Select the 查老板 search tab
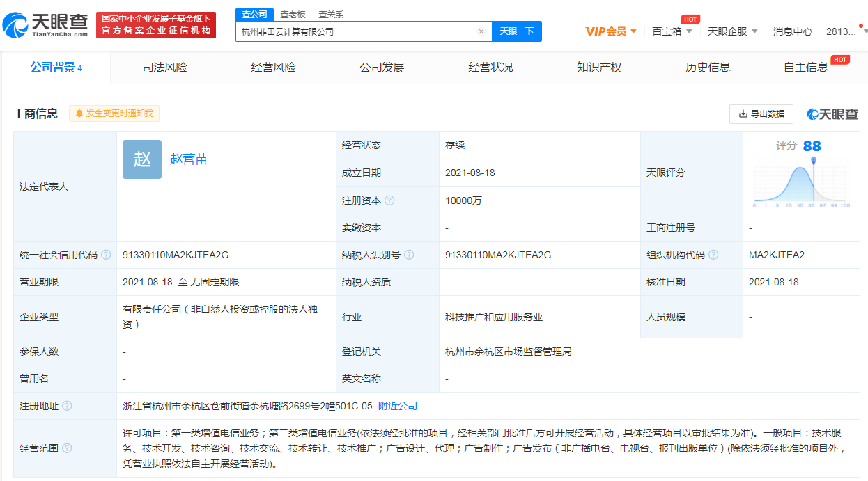 pyautogui.click(x=293, y=14)
